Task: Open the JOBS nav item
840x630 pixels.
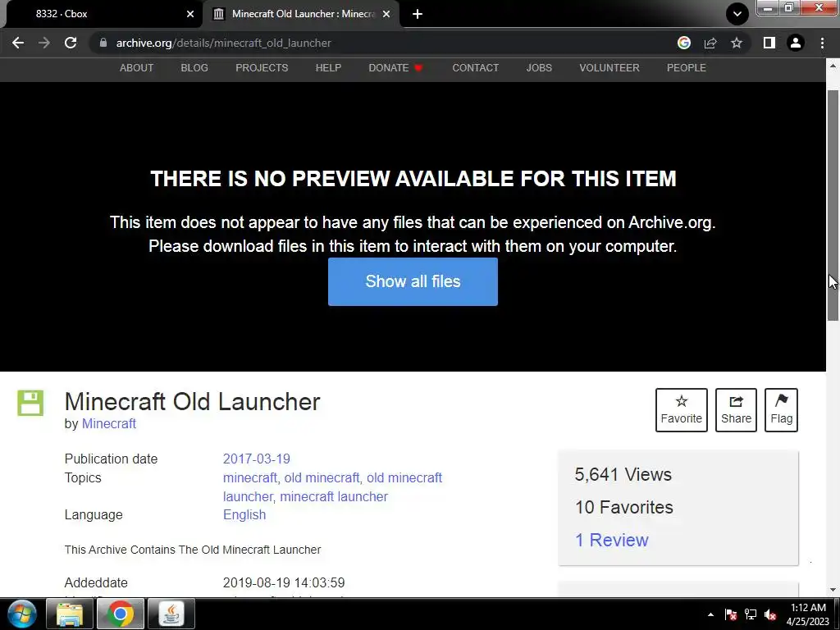Action: 539,68
